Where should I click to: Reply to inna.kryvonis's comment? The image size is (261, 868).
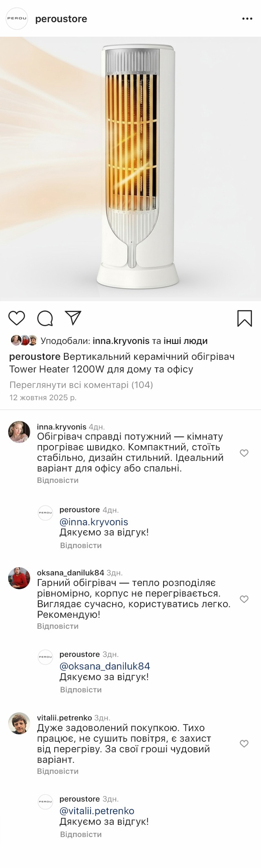(x=58, y=480)
